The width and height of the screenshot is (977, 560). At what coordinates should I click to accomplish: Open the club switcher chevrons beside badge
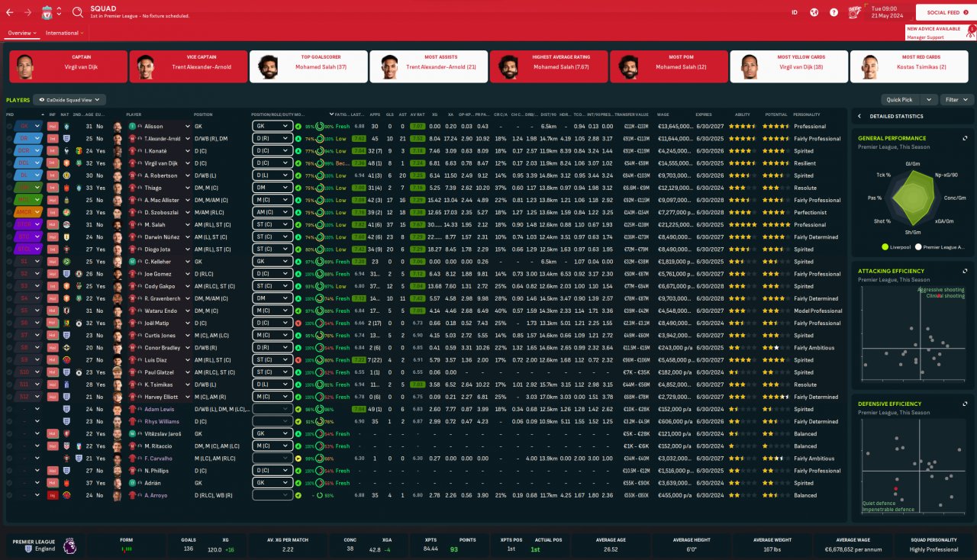(x=59, y=12)
